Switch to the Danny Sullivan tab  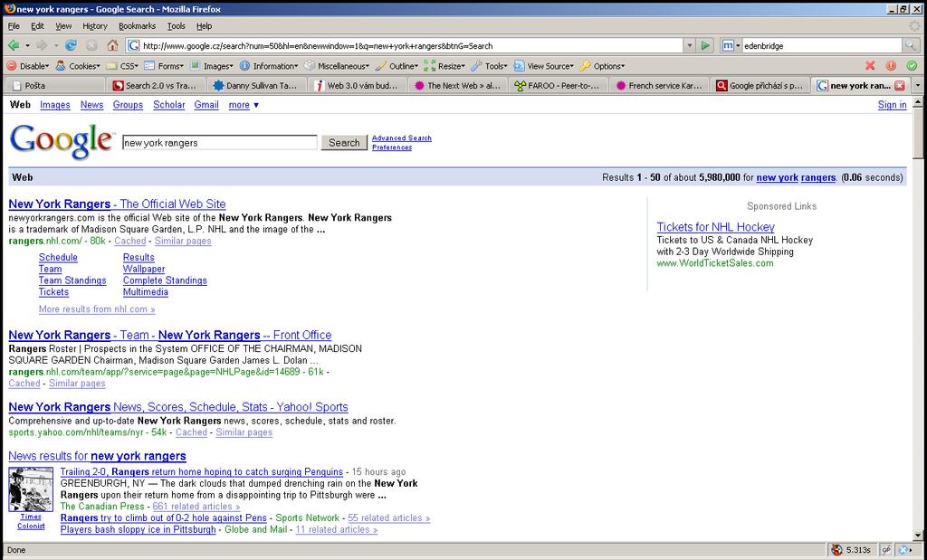(256, 86)
